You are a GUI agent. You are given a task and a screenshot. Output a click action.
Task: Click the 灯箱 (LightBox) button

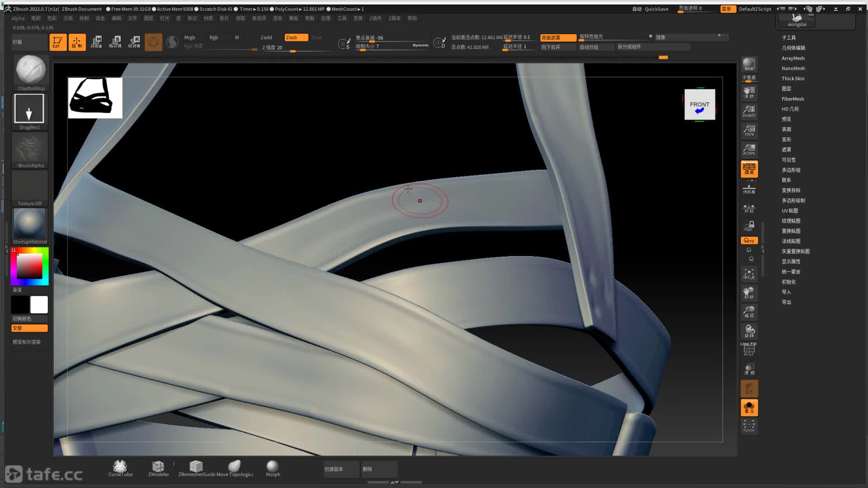[29, 42]
